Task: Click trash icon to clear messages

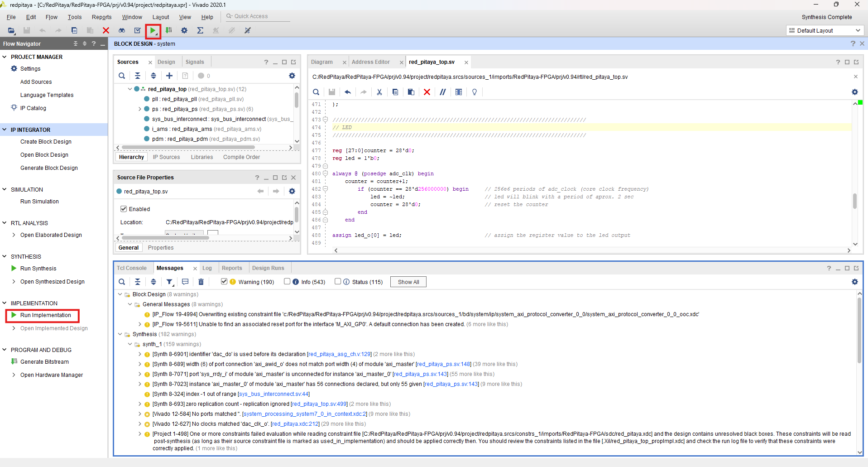Action: tap(201, 282)
